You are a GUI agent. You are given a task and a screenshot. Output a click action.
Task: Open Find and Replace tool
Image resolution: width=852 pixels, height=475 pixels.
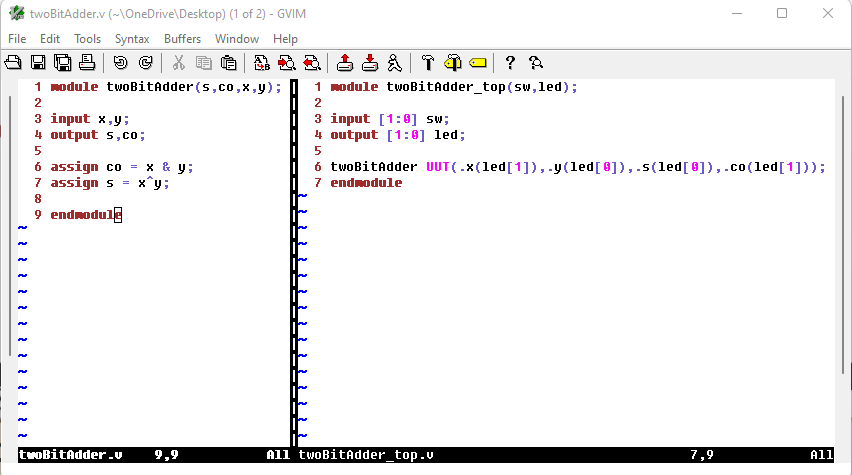point(262,63)
